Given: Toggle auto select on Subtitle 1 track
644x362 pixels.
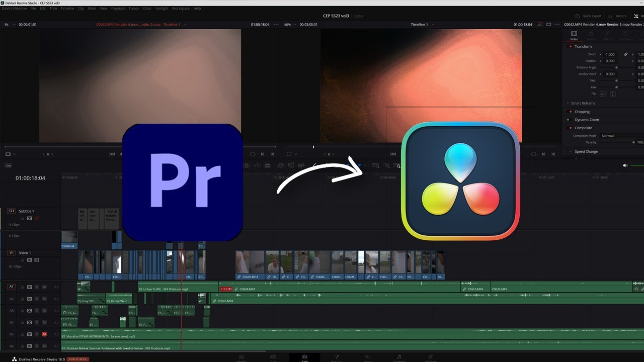Looking at the screenshot, I should 30,218.
